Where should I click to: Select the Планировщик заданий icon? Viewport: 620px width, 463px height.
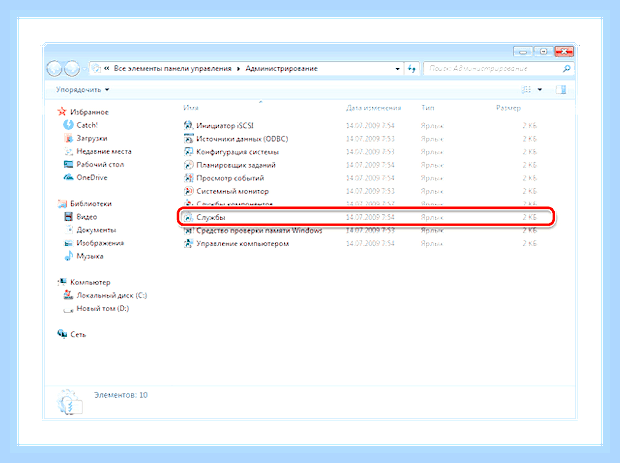[x=189, y=165]
